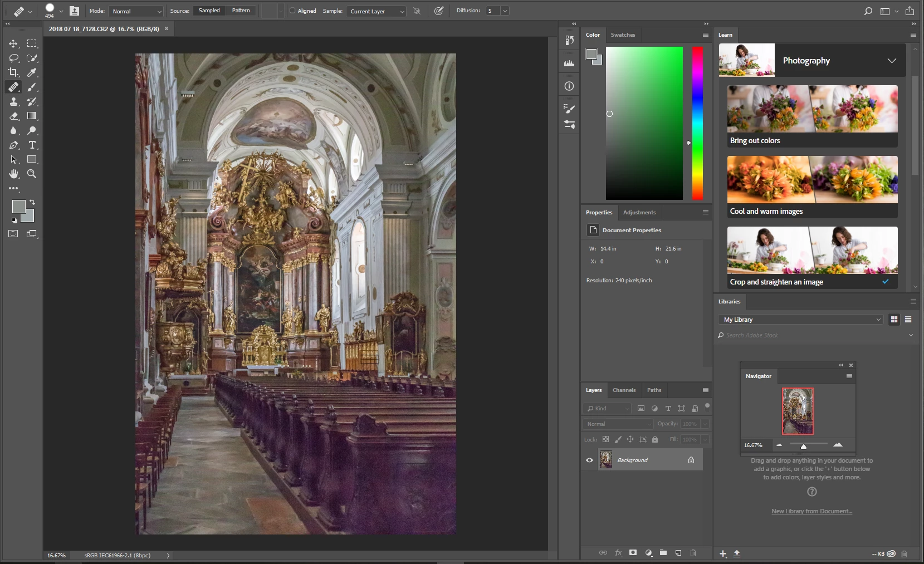
Task: Enable the Aligned checkbox
Action: click(292, 11)
